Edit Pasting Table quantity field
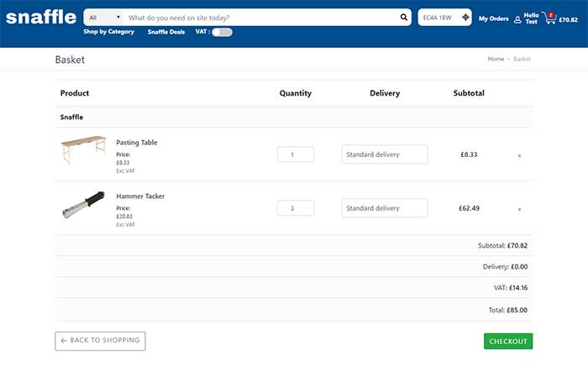The width and height of the screenshot is (588, 365). pos(296,154)
